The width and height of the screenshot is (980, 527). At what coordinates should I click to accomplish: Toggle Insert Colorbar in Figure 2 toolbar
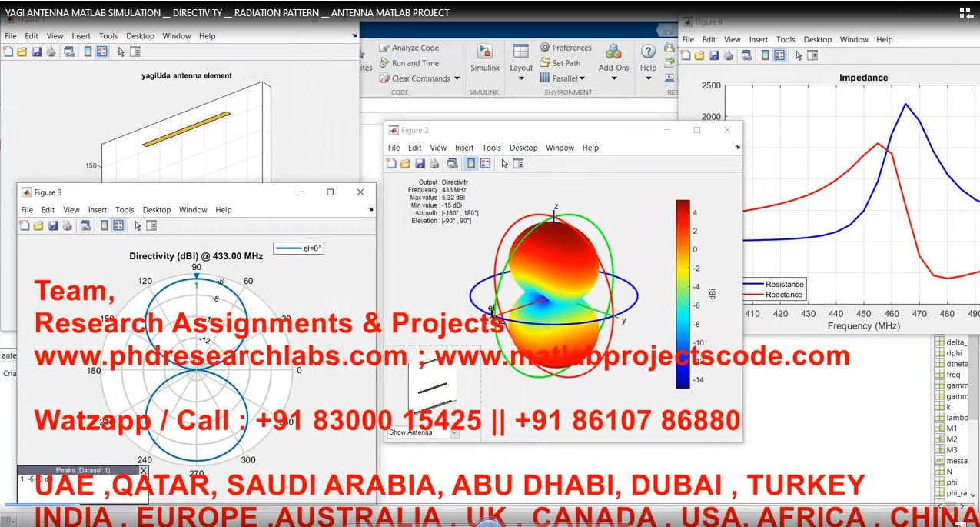click(471, 163)
